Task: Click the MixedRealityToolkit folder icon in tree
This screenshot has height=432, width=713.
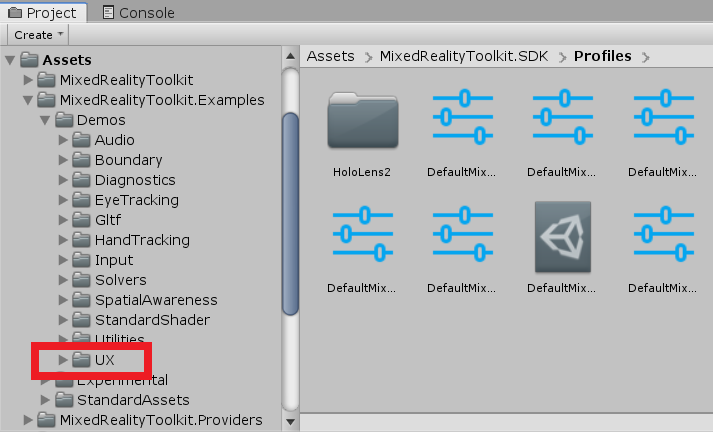Action: (x=46, y=80)
